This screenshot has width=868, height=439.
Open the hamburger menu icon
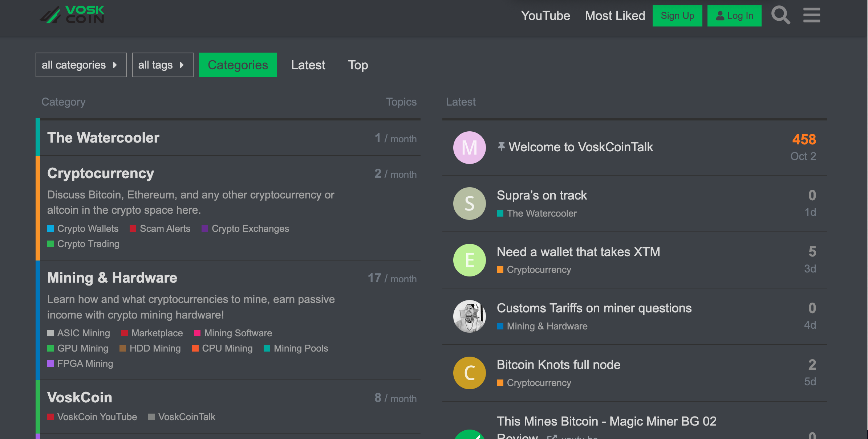(x=811, y=16)
